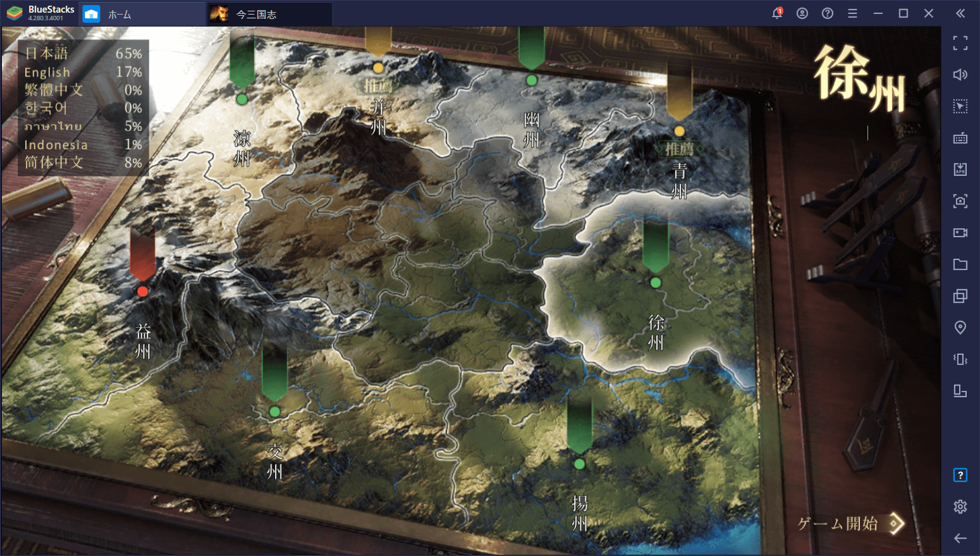Click the volume speaker icon in sidebar
Viewport: 980px width, 556px height.
point(960,75)
